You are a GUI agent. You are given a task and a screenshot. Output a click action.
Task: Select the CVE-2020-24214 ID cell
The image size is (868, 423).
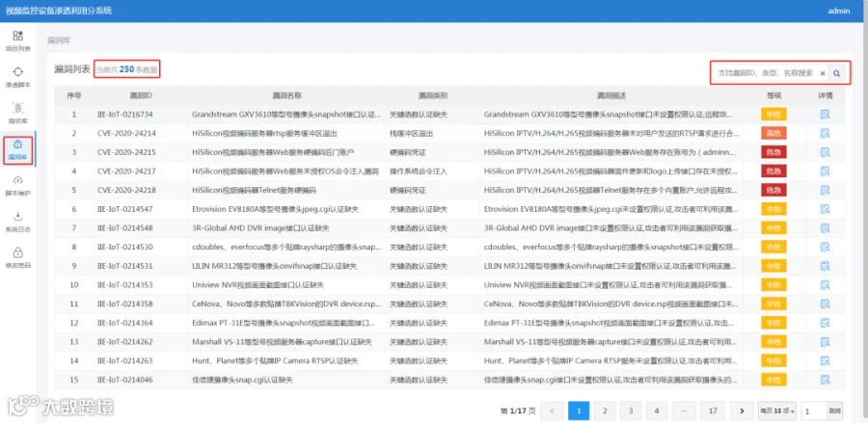coord(126,133)
